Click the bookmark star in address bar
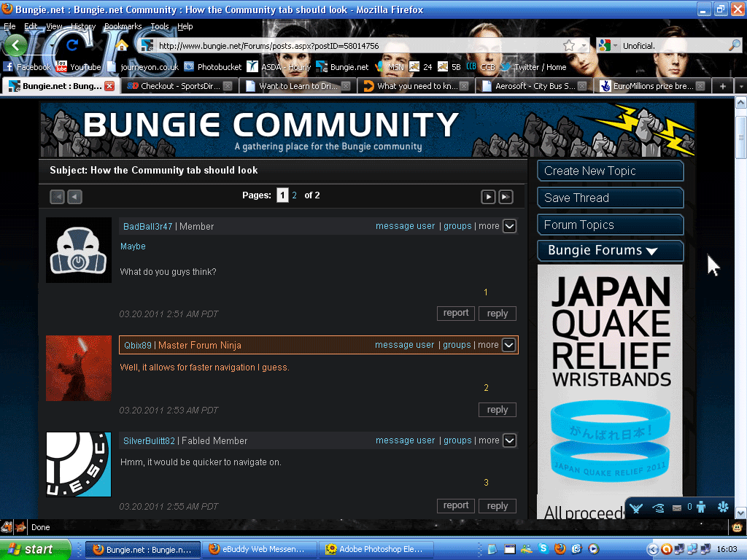Screen dimensions: 747x560 569,45
